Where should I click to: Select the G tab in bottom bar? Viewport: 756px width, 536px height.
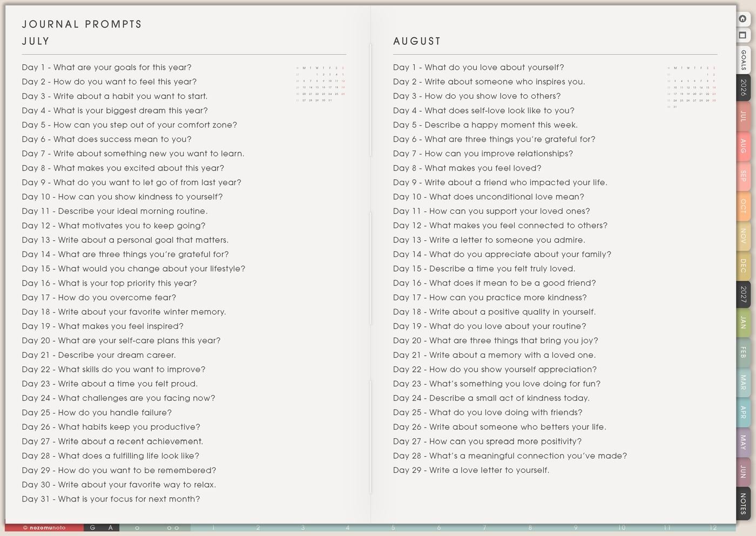pyautogui.click(x=93, y=528)
